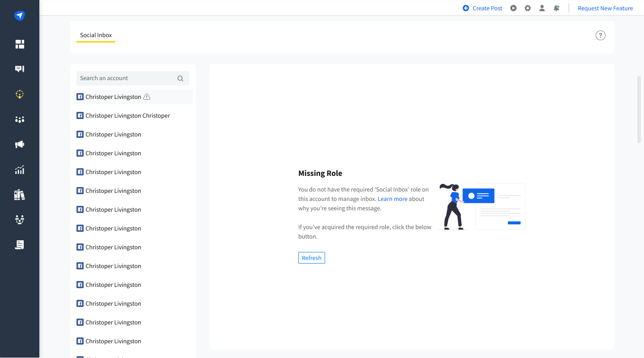Click Request New Feature link
This screenshot has height=358, width=644.
[605, 8]
